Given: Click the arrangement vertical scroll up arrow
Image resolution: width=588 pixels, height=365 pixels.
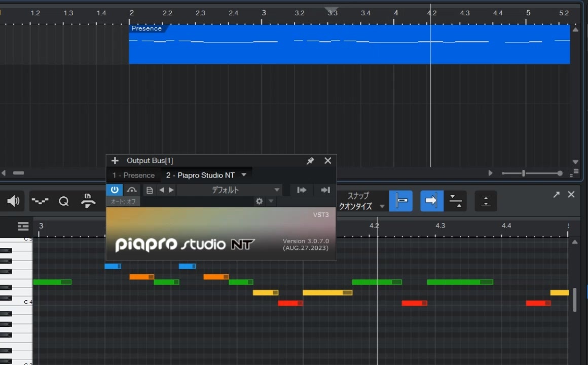Looking at the screenshot, I should pyautogui.click(x=575, y=29).
